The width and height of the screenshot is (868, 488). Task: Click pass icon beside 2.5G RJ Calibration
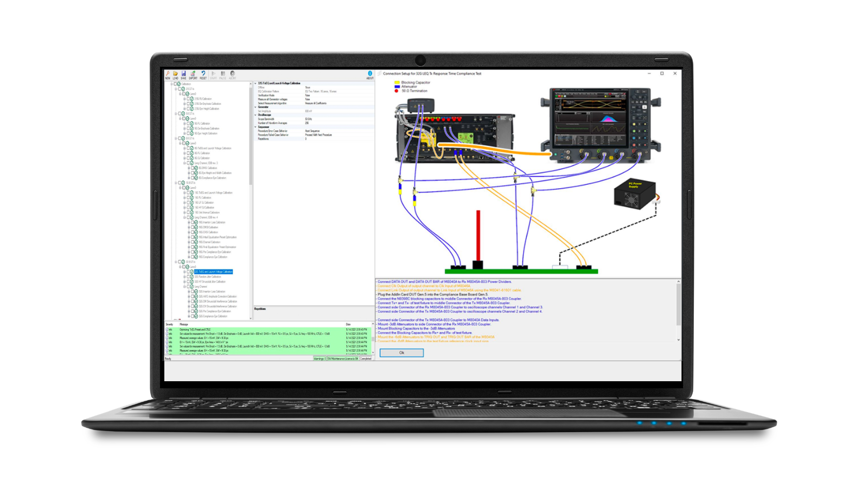192,99
